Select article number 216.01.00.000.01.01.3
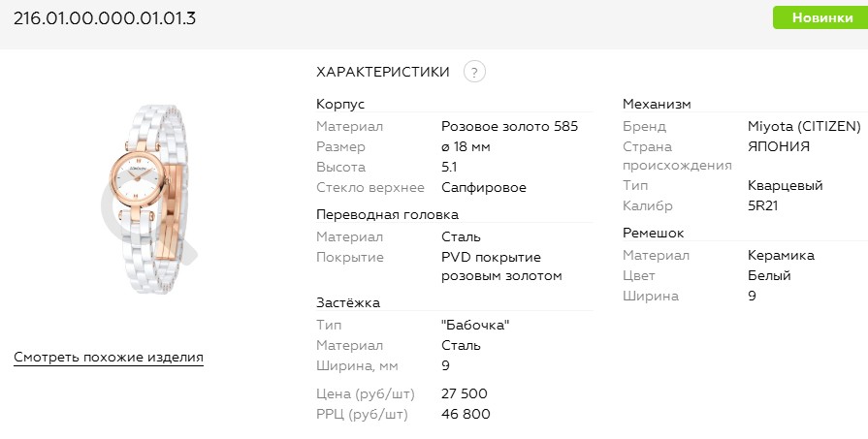 coord(105,18)
